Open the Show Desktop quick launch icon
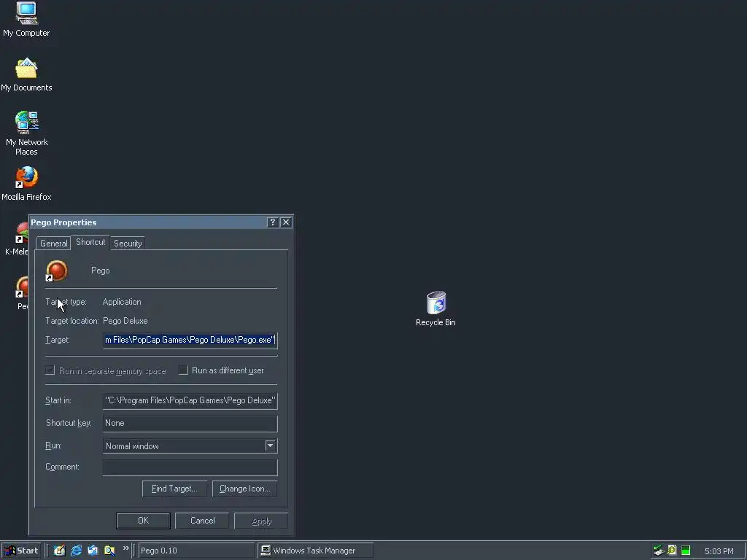 (59, 551)
